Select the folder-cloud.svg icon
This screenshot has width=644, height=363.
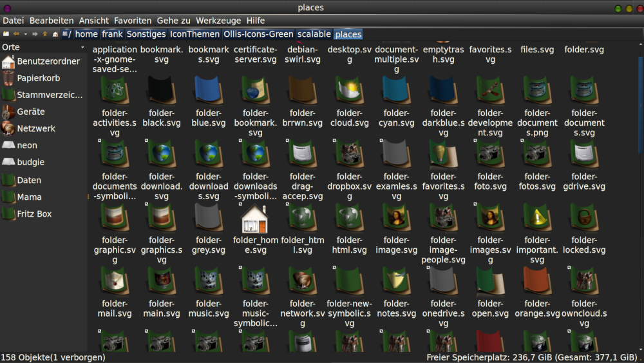click(349, 90)
